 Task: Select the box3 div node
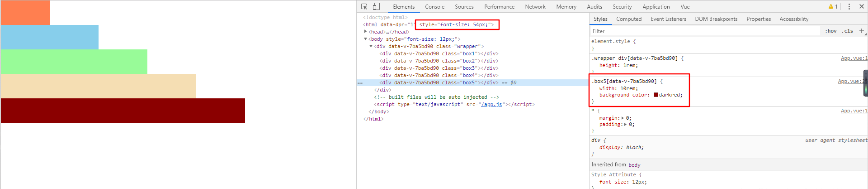[439, 68]
